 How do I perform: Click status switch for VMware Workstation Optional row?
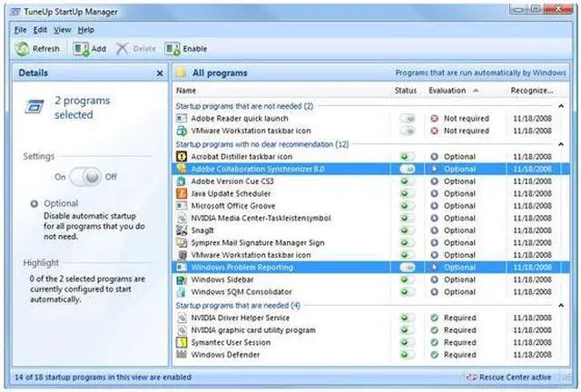pyautogui.click(x=408, y=255)
